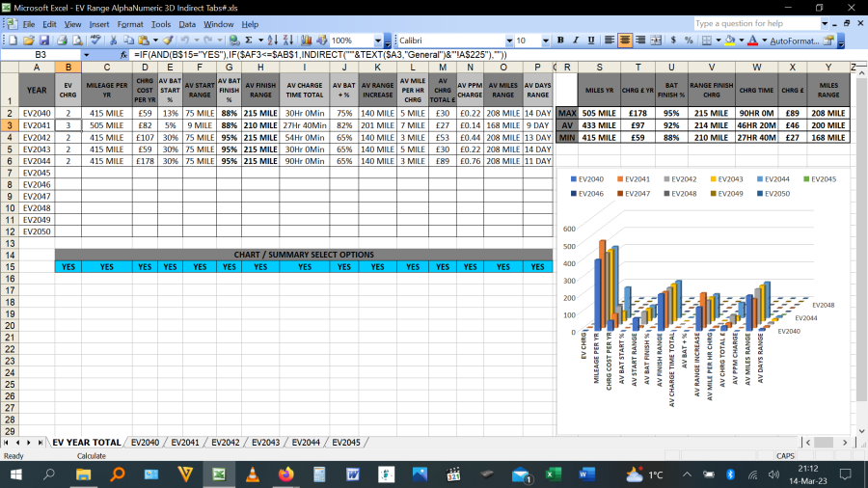The height and width of the screenshot is (488, 868).
Task: Toggle Center alignment
Action: point(625,41)
